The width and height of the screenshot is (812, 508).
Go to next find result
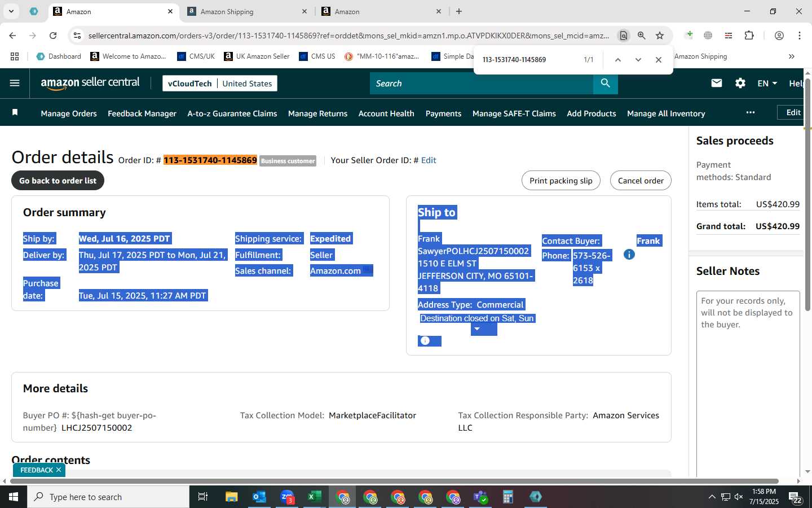638,59
